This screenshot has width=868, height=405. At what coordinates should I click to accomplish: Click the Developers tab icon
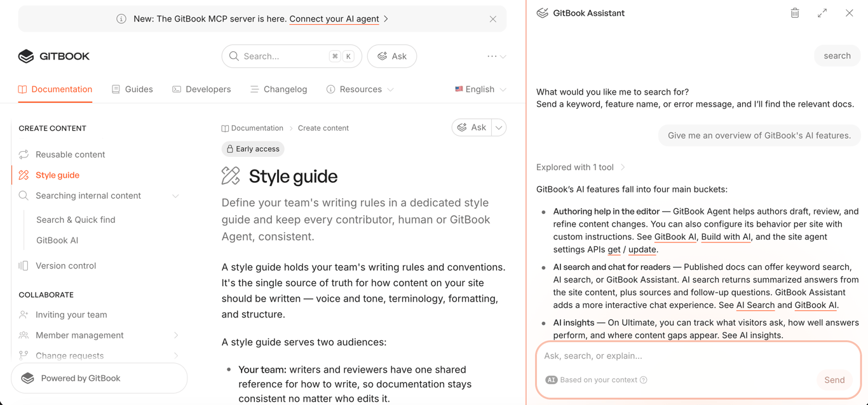tap(177, 90)
